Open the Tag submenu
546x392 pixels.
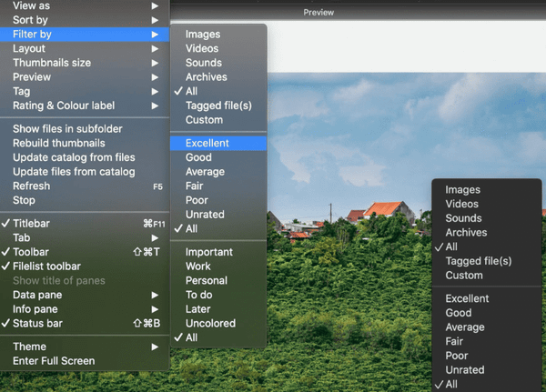85,92
